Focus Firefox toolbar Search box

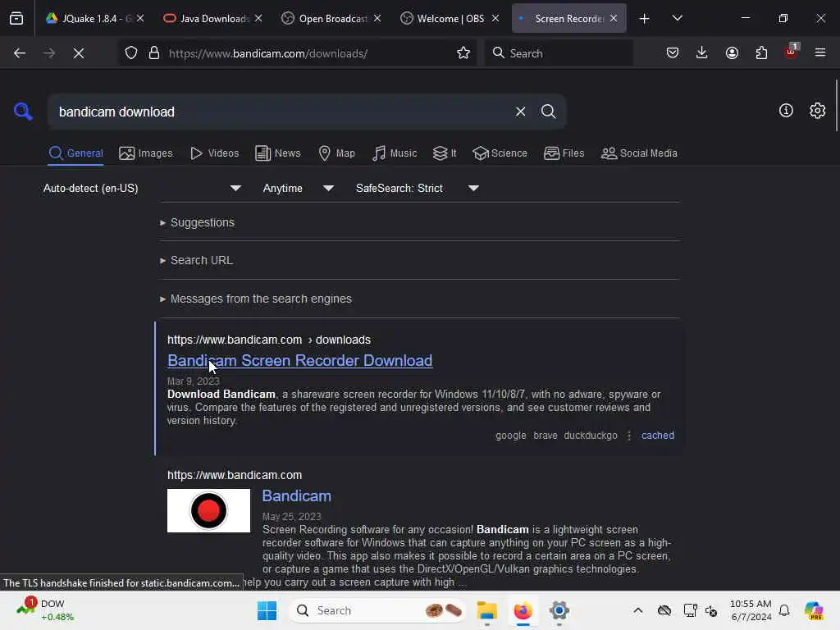pyautogui.click(x=559, y=53)
